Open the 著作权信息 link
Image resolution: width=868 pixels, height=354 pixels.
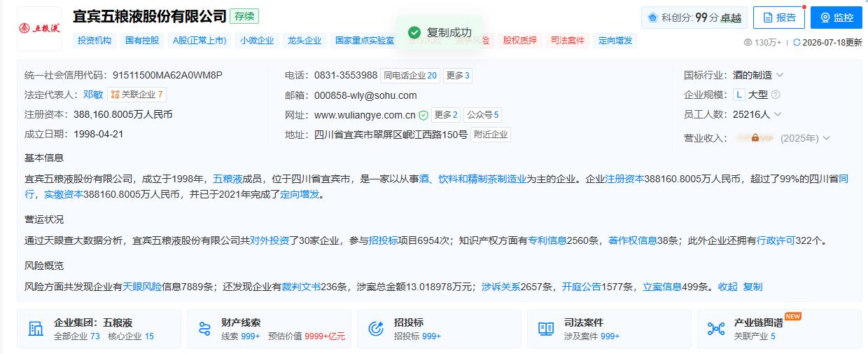tap(633, 240)
